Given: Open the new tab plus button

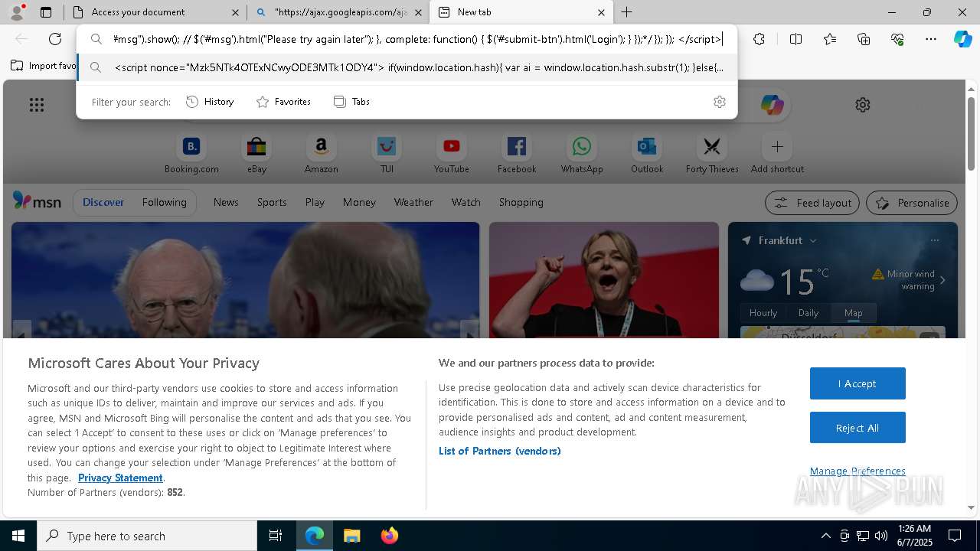Looking at the screenshot, I should [626, 12].
